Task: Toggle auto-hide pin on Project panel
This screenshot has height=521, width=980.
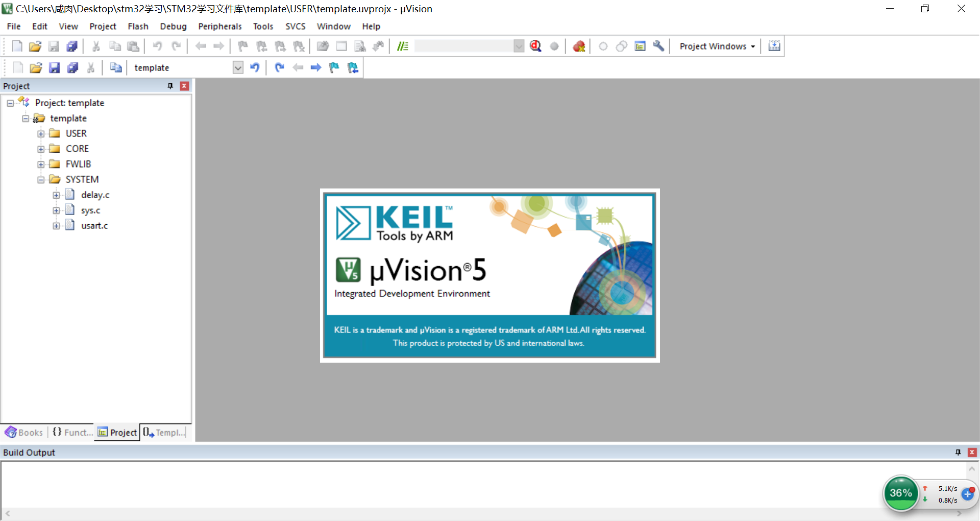Action: 170,86
